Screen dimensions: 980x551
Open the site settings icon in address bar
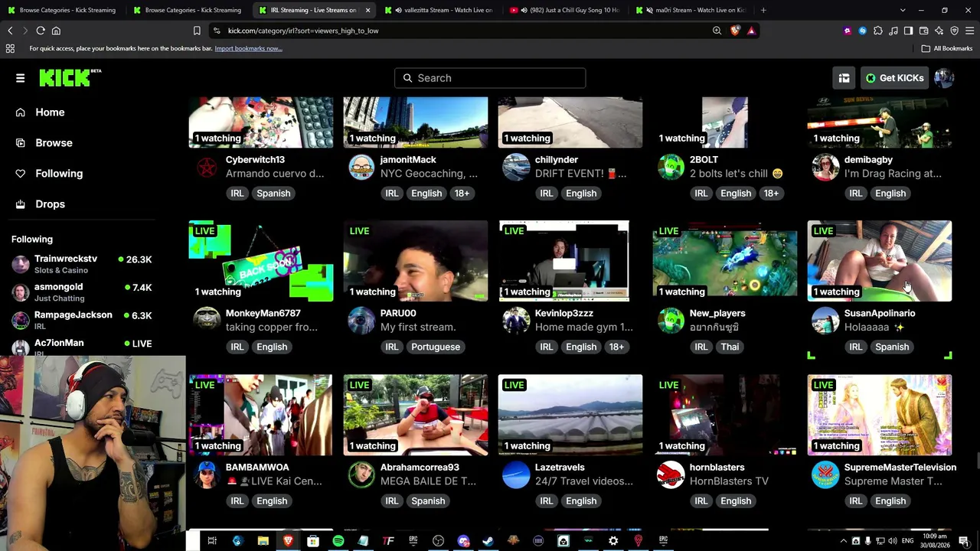click(x=217, y=31)
